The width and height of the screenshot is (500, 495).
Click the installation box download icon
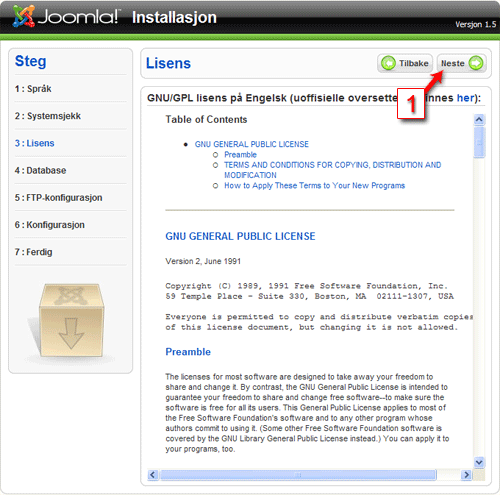71,321
